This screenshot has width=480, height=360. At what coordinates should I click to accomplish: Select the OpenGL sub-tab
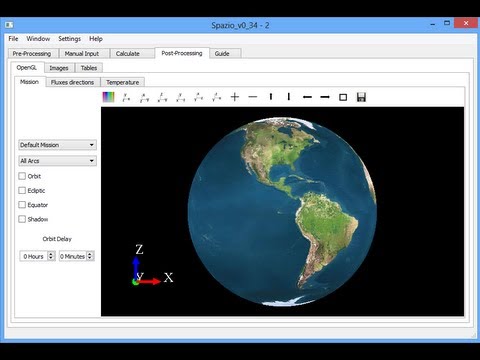(x=27, y=67)
